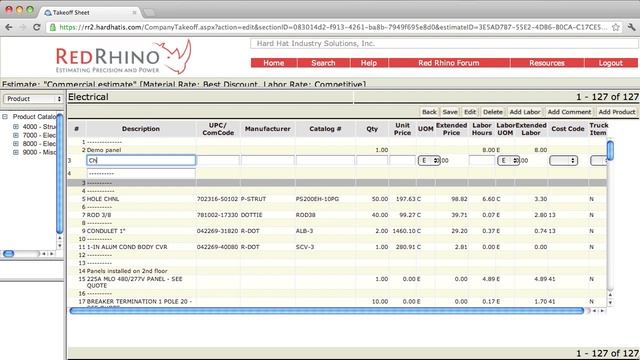Click the RedRhino logo
Image resolution: width=640 pixels, height=360 pixels.
coord(123,57)
